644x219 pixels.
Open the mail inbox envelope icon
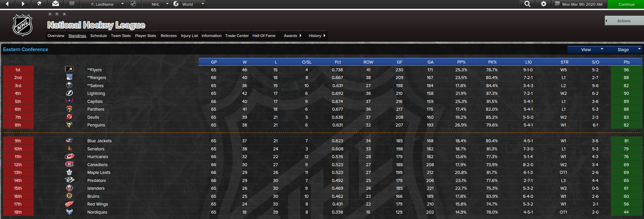click(56, 4)
